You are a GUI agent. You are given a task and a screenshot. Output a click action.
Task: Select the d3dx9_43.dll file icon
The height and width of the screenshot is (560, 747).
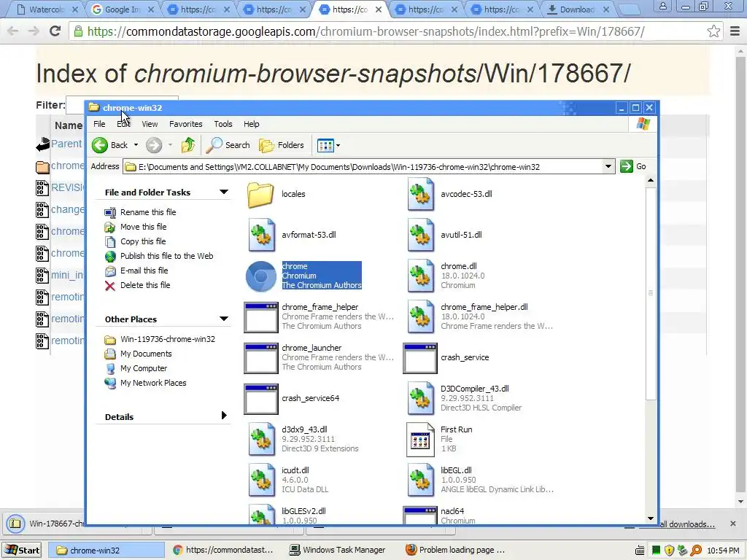coord(262,439)
